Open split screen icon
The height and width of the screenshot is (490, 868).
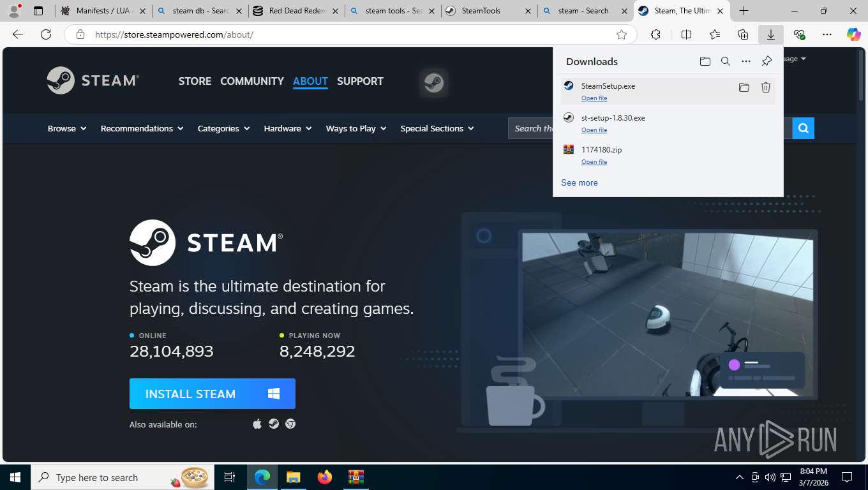click(x=686, y=34)
